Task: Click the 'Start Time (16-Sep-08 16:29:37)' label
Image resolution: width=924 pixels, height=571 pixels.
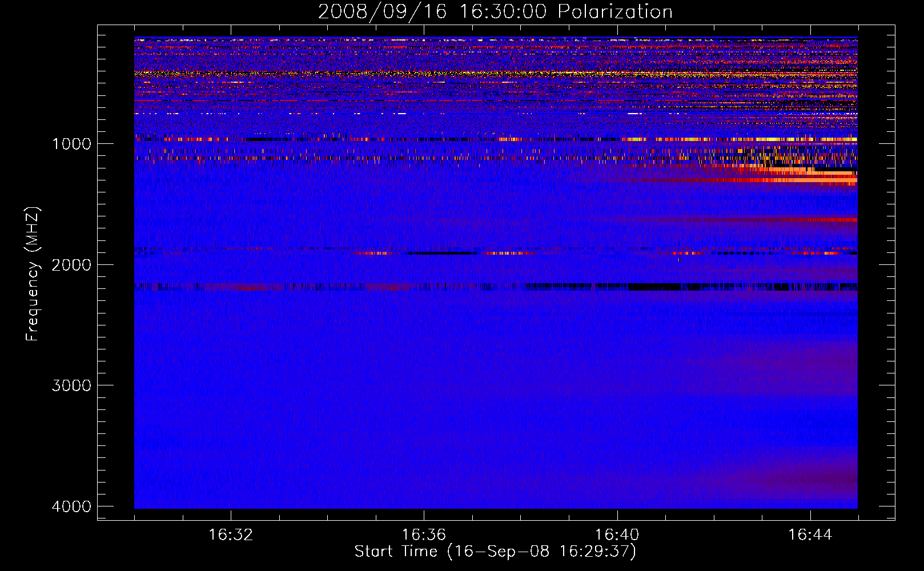Action: coord(495,552)
